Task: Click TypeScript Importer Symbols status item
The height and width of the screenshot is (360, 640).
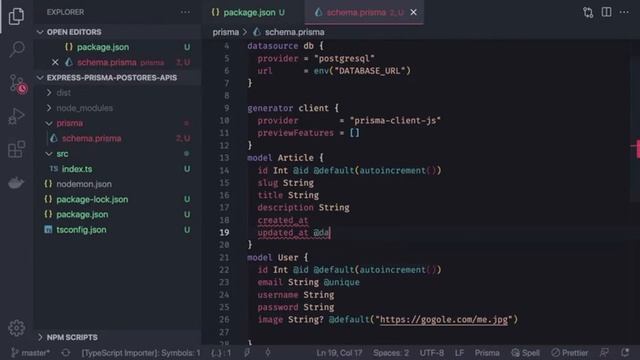Action: (141, 353)
